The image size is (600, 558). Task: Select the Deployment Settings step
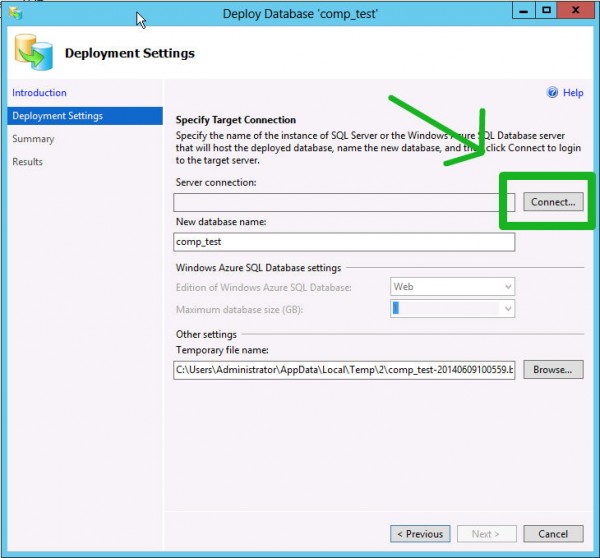tap(85, 116)
